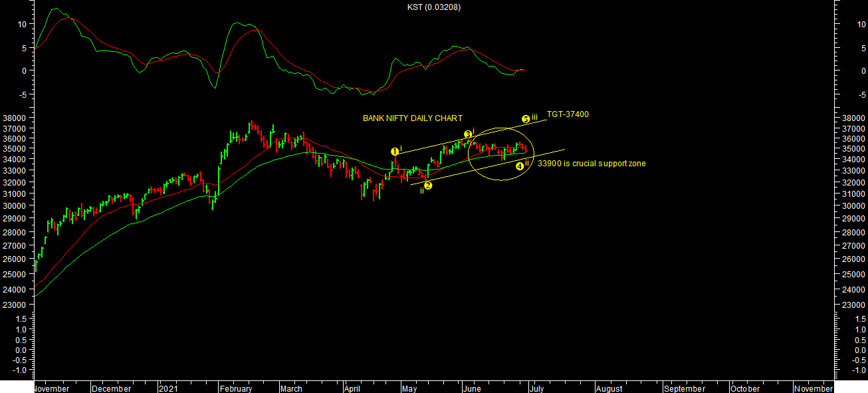Image resolution: width=868 pixels, height=393 pixels.
Task: Click yellow wave marker 3 circle
Action: [468, 134]
